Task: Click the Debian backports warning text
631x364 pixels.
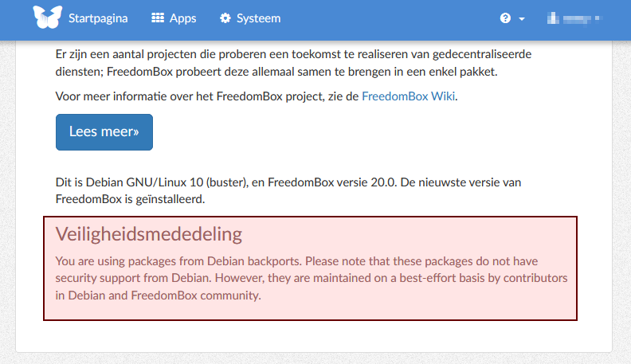Action: (x=311, y=278)
